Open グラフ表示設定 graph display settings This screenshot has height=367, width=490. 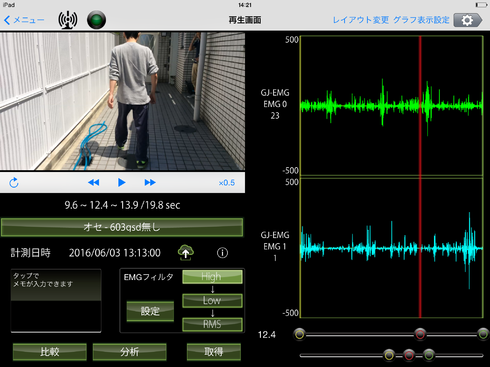point(421,20)
